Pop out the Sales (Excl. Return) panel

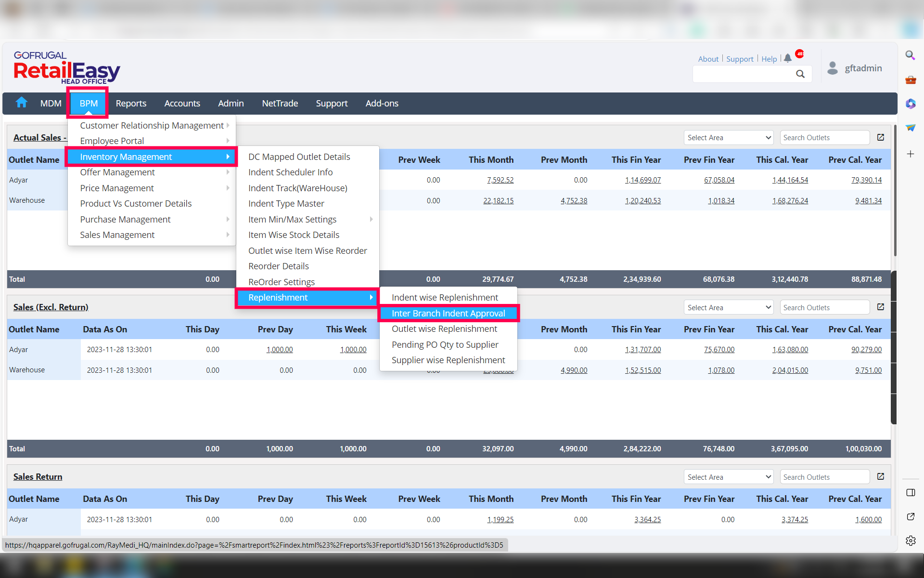tap(881, 307)
